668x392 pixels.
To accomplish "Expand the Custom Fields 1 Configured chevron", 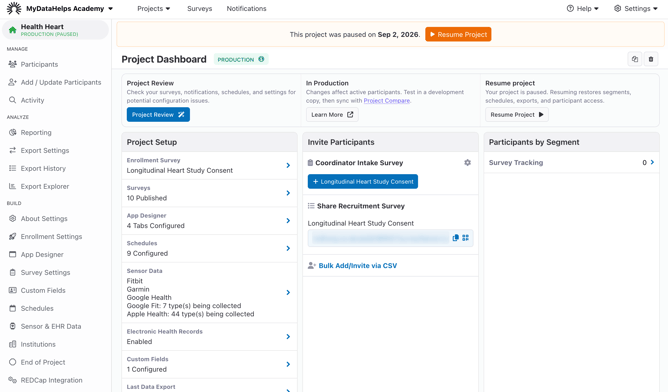I will [x=288, y=364].
